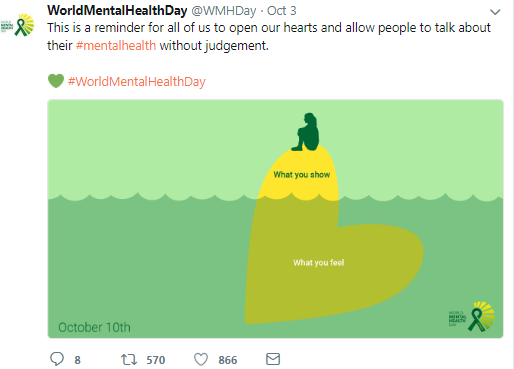Click the @WMHDay handle
This screenshot has height=369, width=514.
point(224,11)
